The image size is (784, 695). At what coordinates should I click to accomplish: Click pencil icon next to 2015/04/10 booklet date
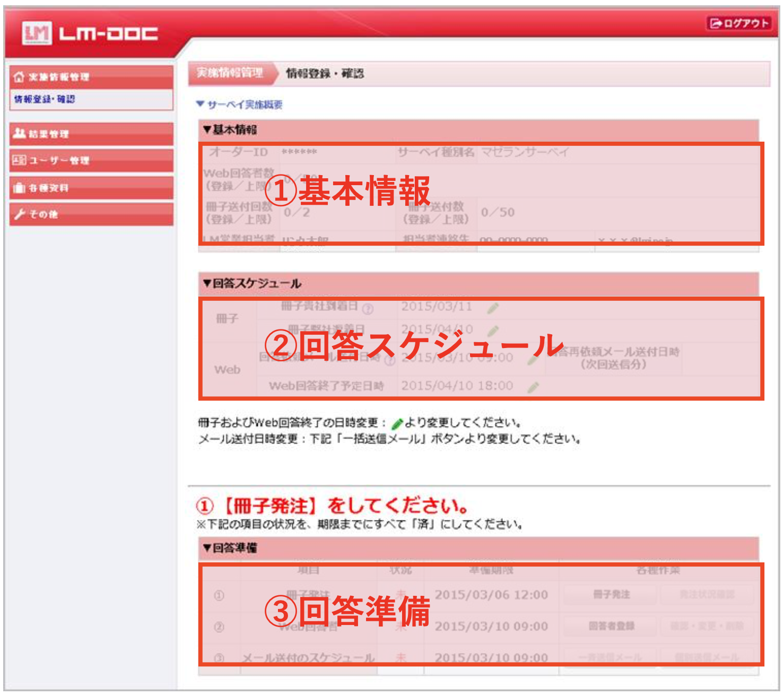coord(493,331)
